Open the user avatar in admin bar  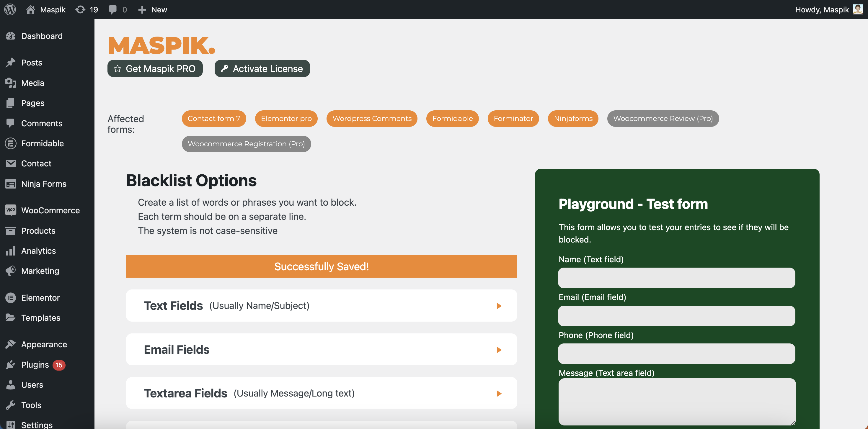point(858,9)
